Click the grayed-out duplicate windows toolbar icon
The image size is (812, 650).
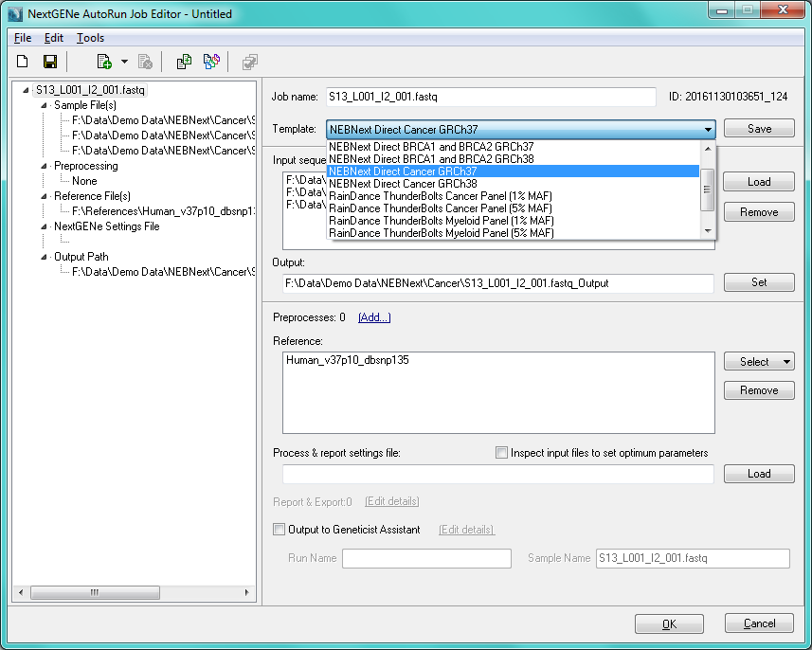point(249,63)
